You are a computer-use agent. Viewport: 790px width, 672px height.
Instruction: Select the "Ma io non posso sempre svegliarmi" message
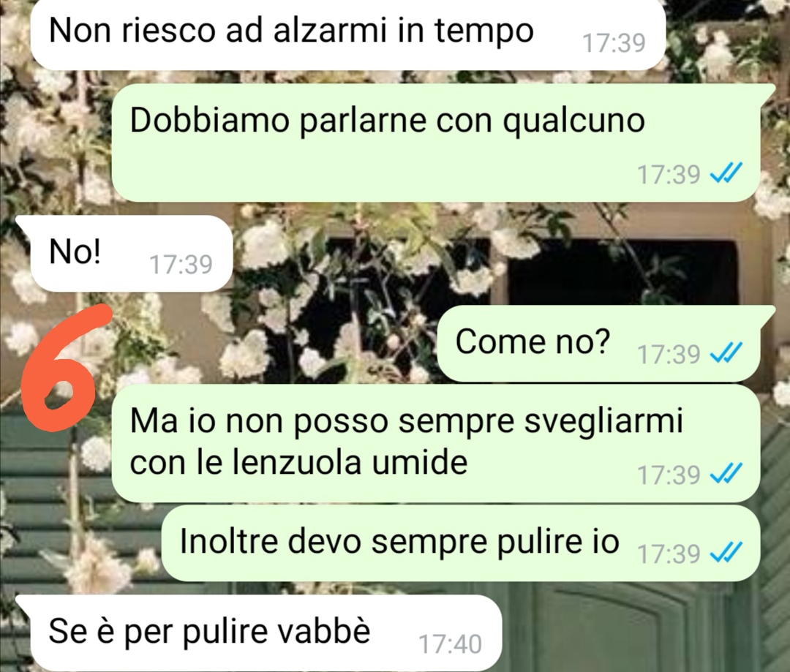pyautogui.click(x=435, y=444)
